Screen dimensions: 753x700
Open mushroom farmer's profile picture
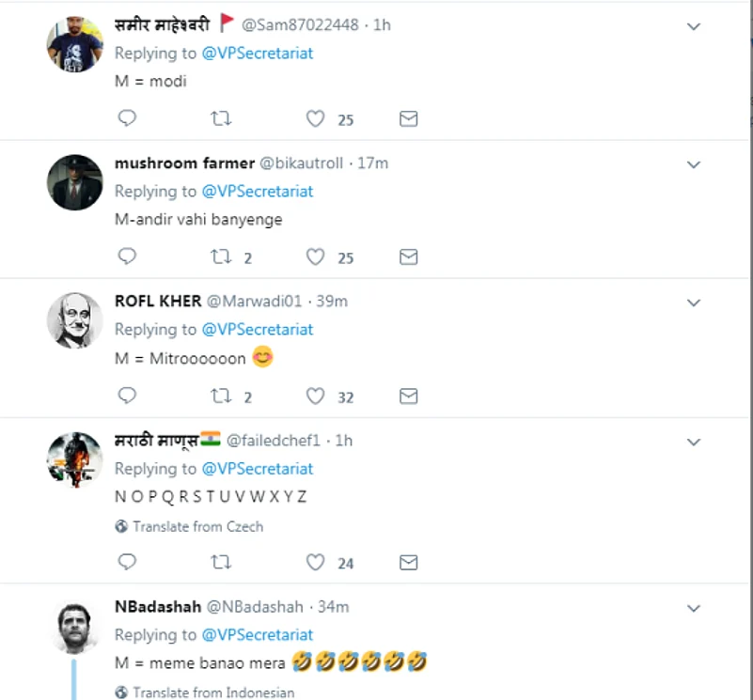point(74,182)
